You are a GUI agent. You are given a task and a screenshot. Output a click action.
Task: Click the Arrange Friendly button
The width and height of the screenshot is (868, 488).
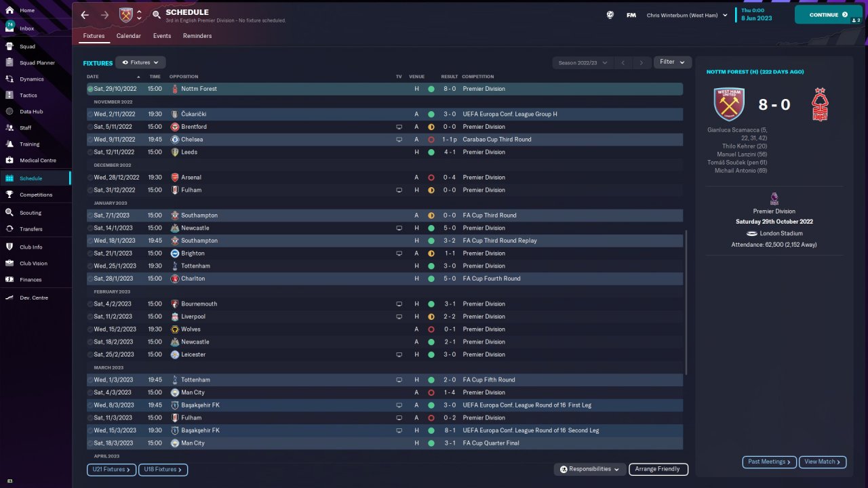pos(658,469)
